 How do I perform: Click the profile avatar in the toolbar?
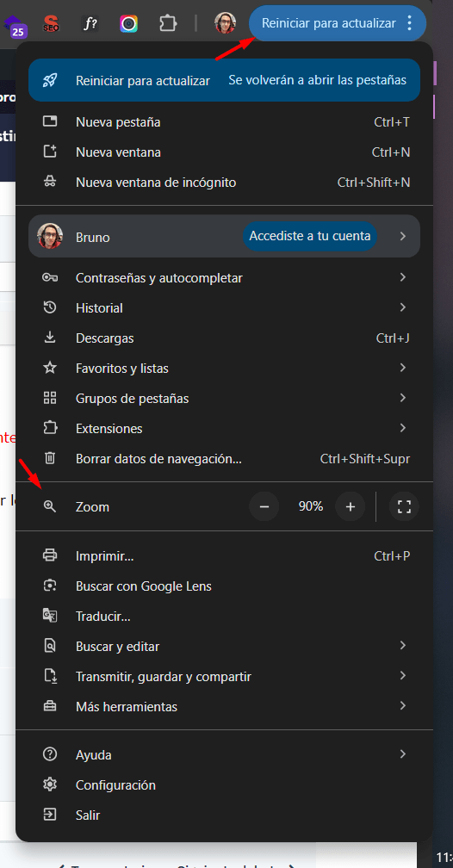pos(226,23)
